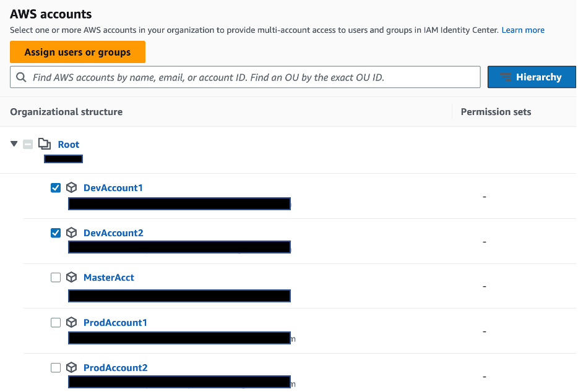
Task: Open the DevAccount2 account link
Action: (113, 233)
